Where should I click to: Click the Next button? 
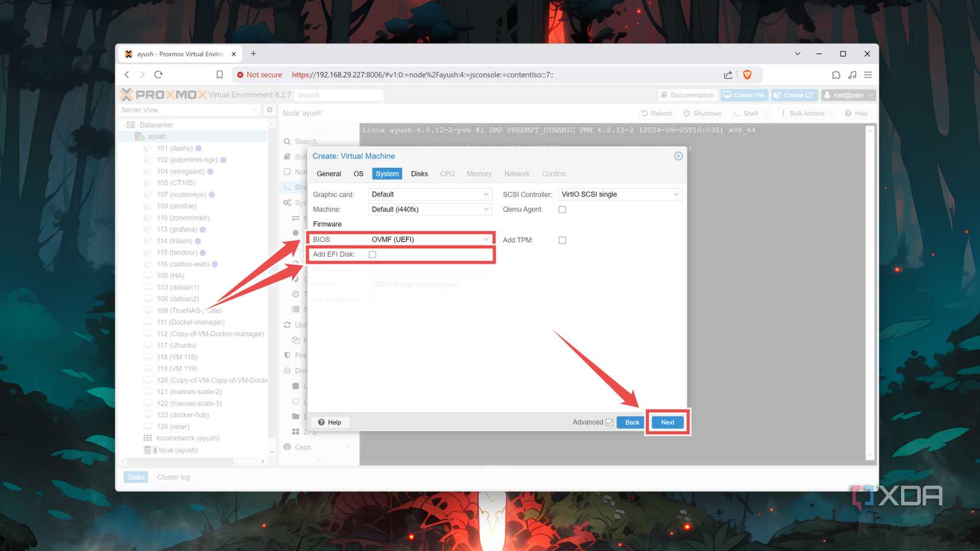pyautogui.click(x=668, y=422)
